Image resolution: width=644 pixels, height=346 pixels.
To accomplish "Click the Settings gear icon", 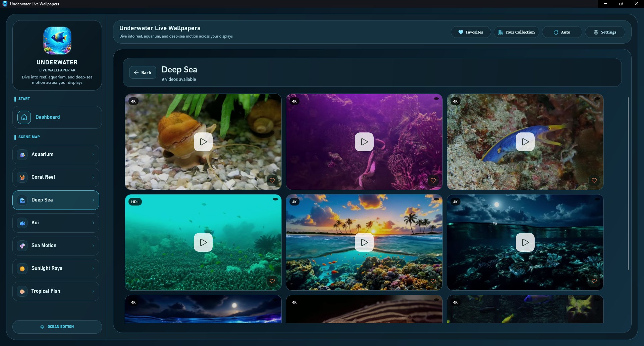I will pyautogui.click(x=596, y=32).
